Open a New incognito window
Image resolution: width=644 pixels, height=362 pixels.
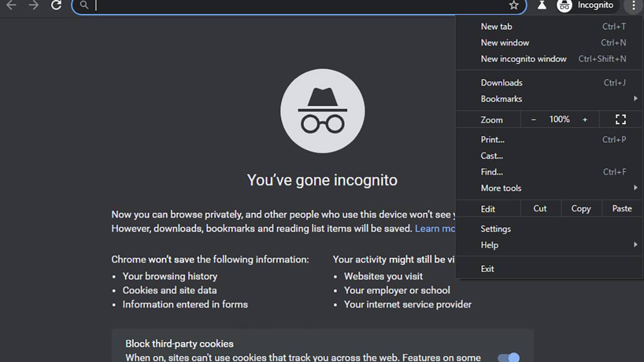[x=550, y=59]
